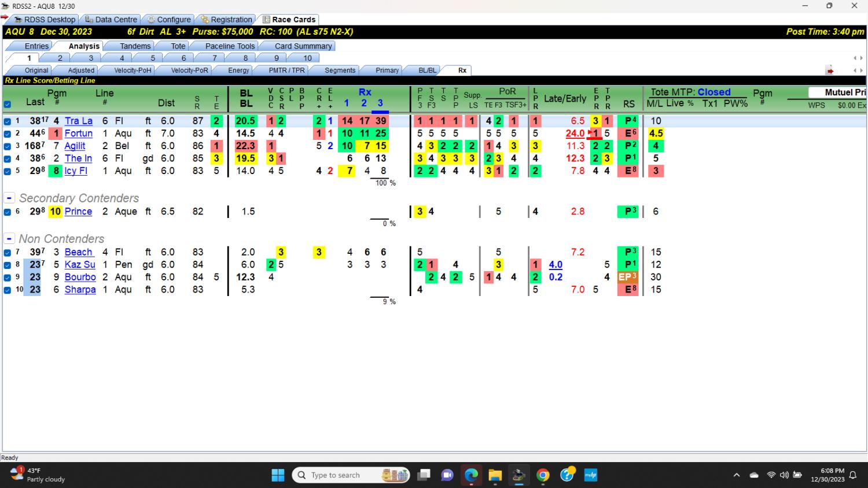The width and height of the screenshot is (868, 488).
Task: Open the video chat app in the taskbar
Action: pos(447,475)
